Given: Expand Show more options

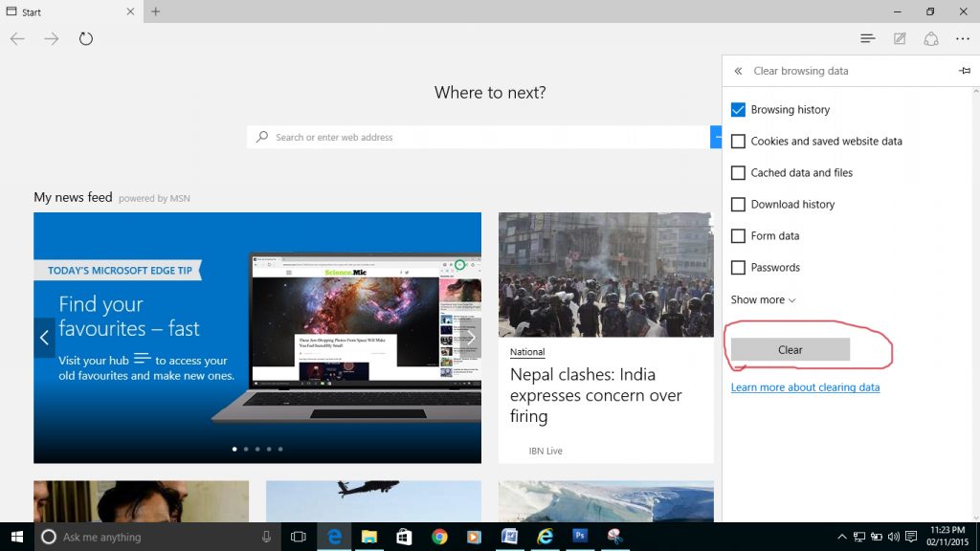Looking at the screenshot, I should tap(763, 299).
